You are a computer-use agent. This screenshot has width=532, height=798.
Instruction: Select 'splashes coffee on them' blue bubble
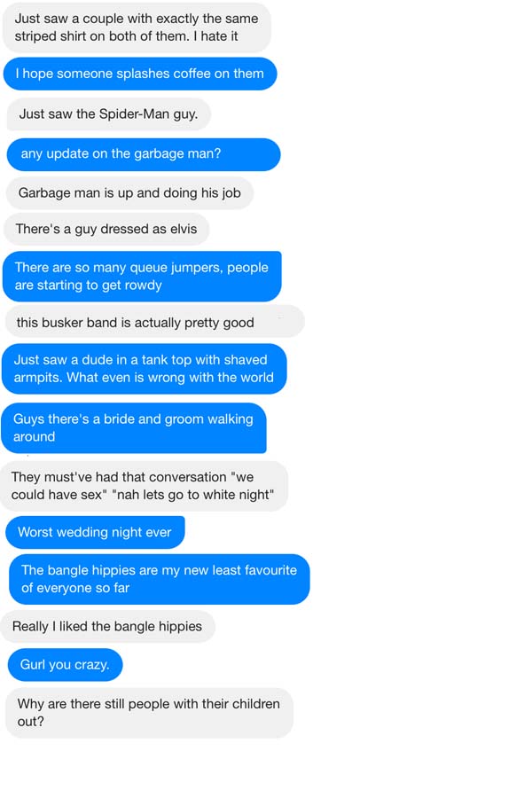coord(140,74)
